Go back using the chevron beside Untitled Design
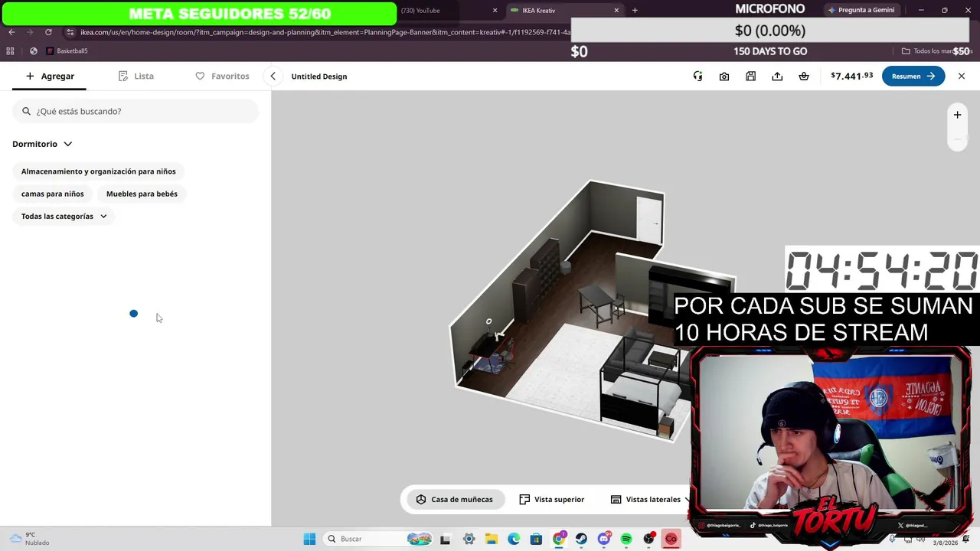Image resolution: width=980 pixels, height=551 pixels. coord(273,77)
